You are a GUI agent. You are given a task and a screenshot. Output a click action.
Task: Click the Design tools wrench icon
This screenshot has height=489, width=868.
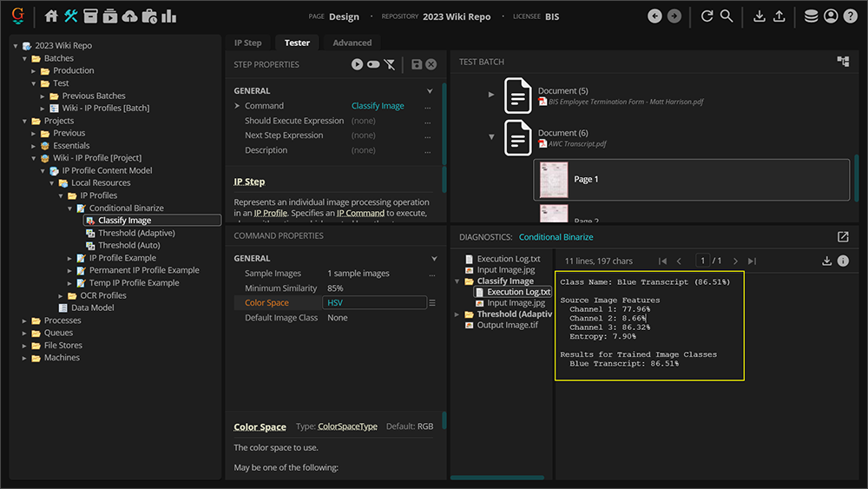71,16
